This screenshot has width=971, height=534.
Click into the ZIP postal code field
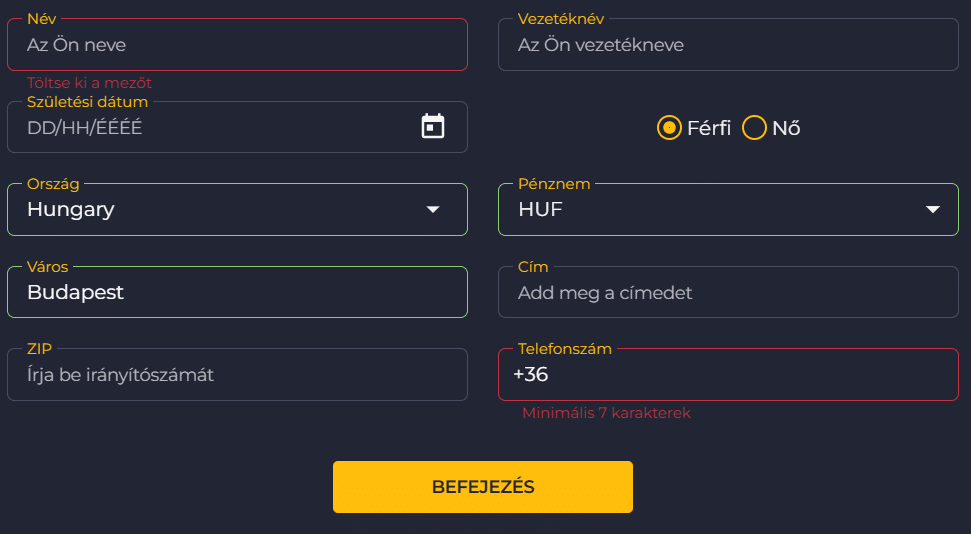tap(237, 375)
